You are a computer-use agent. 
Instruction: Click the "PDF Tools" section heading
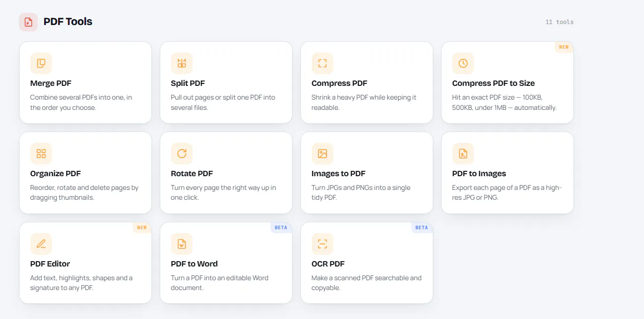[x=68, y=22]
